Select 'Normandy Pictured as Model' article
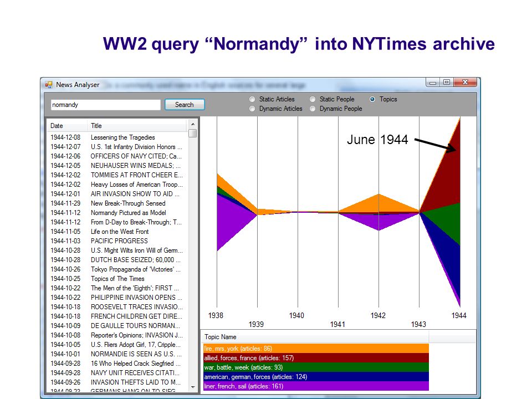532x399 pixels. [117, 213]
